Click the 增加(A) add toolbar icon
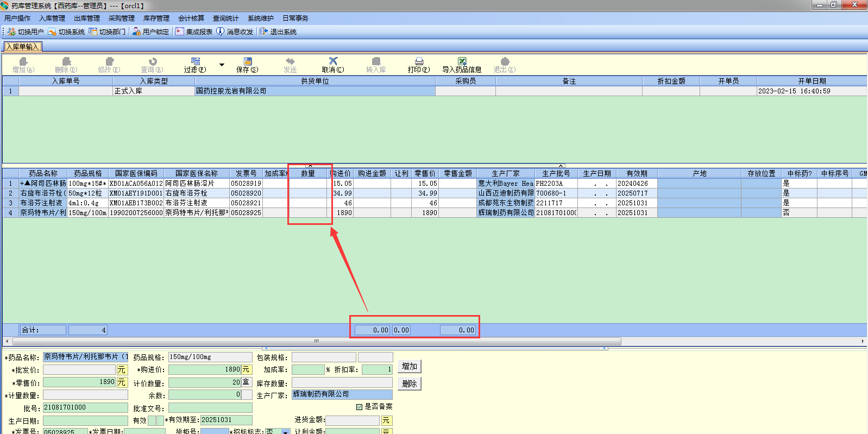This screenshot has height=434, width=868. 23,61
